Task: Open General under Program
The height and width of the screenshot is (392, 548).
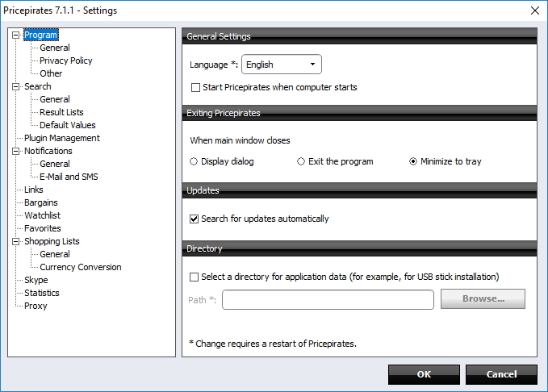Action: pos(55,48)
